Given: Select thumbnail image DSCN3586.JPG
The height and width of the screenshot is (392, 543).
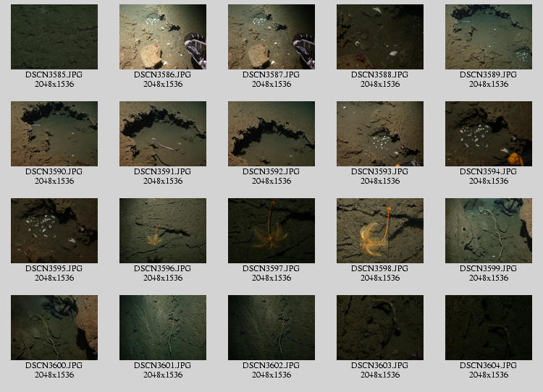Looking at the screenshot, I should (163, 37).
